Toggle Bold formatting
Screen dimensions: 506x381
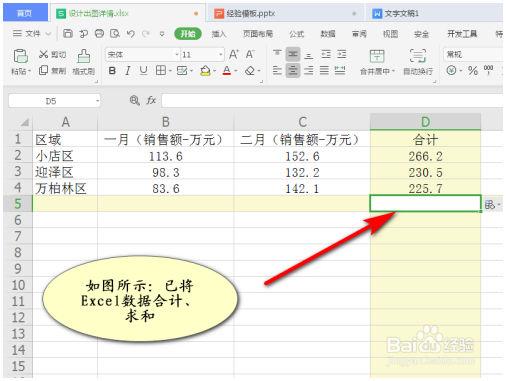112,71
